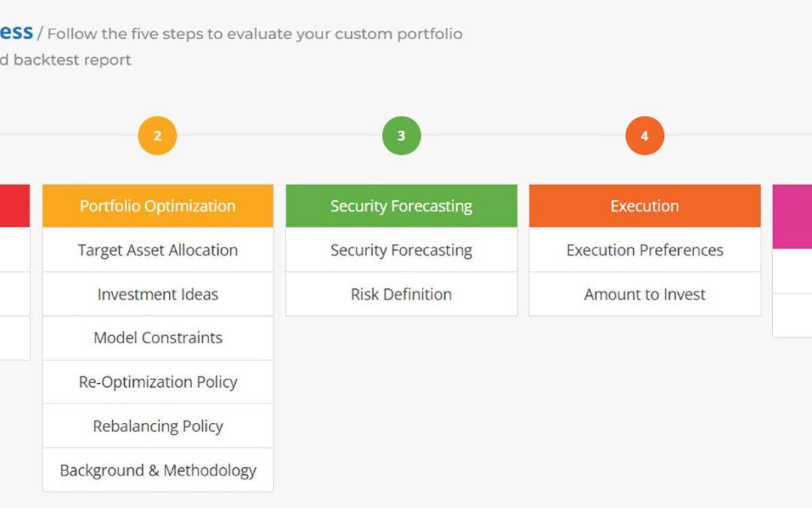Open the Investment Ideas item
Image resolution: width=812 pixels, height=508 pixels.
pos(157,294)
